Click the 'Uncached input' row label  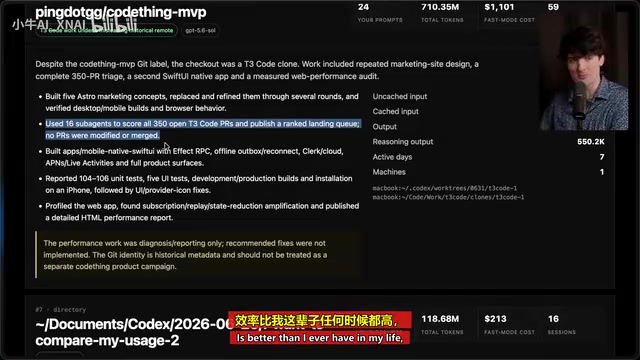click(x=400, y=96)
